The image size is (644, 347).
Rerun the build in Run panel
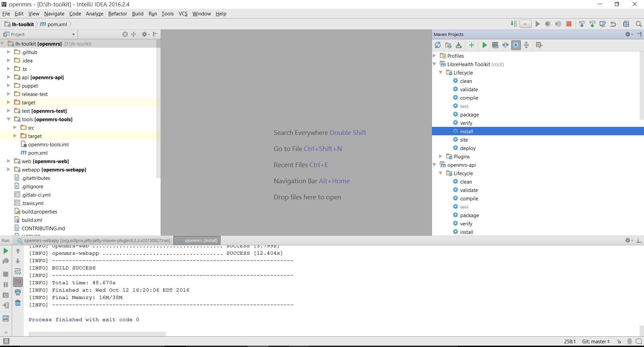click(x=6, y=251)
